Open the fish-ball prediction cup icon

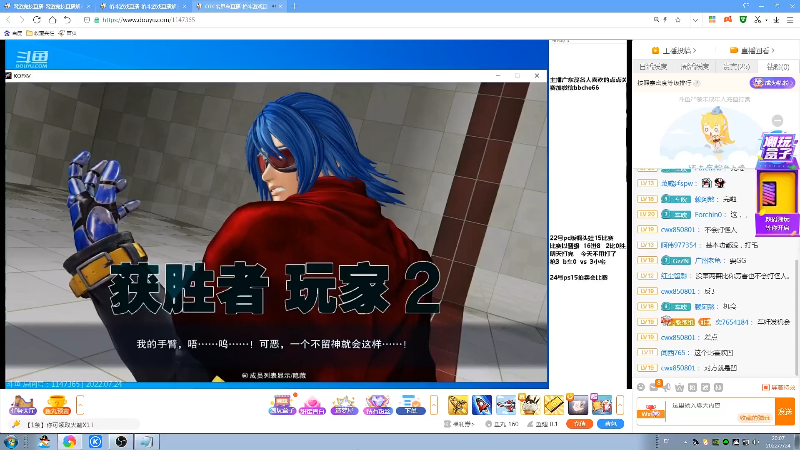(x=57, y=405)
